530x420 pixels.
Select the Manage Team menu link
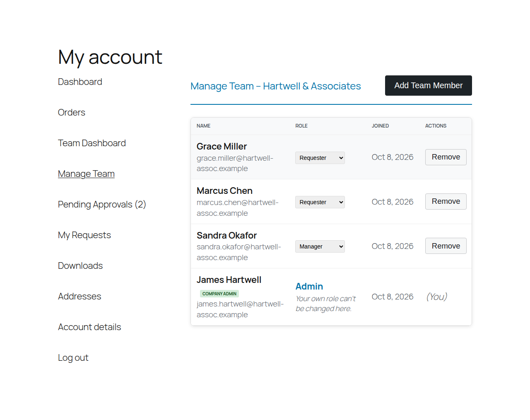point(86,174)
